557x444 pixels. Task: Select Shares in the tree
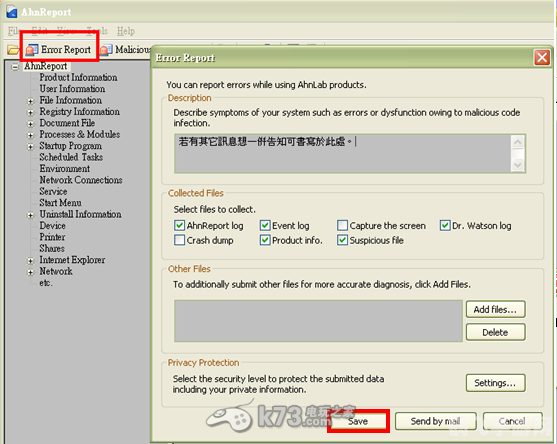[52, 248]
